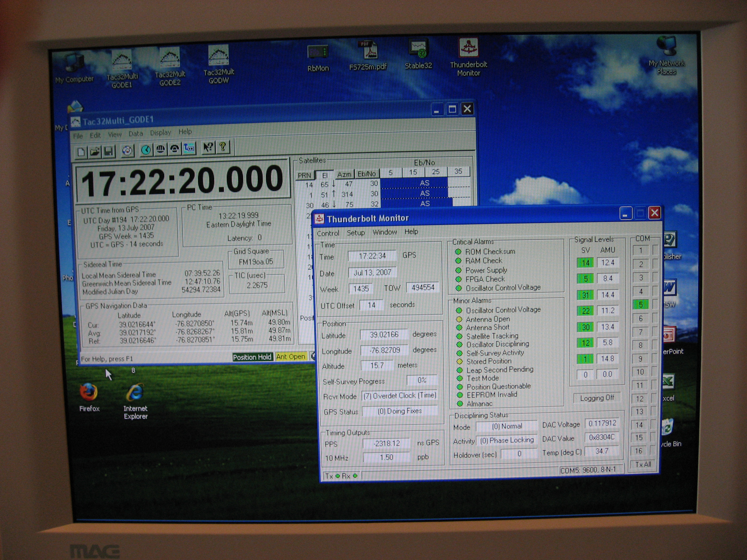Tick the checkbox beside COM 10

655,371
